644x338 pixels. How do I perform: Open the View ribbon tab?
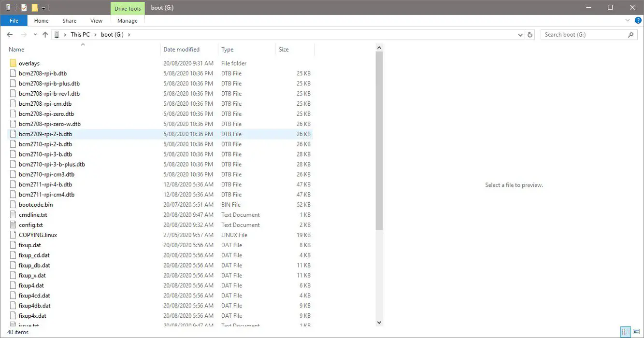click(x=96, y=21)
